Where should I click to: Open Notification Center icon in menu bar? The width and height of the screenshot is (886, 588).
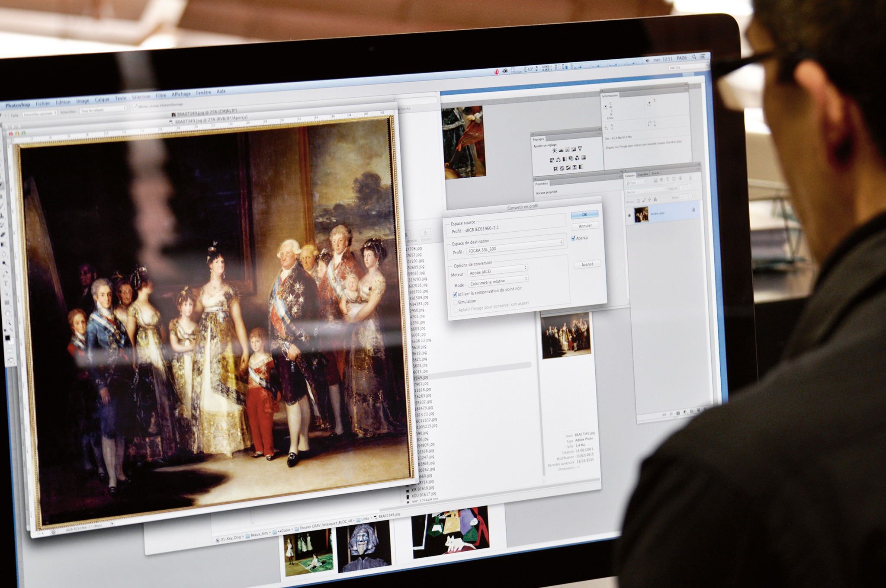[703, 56]
